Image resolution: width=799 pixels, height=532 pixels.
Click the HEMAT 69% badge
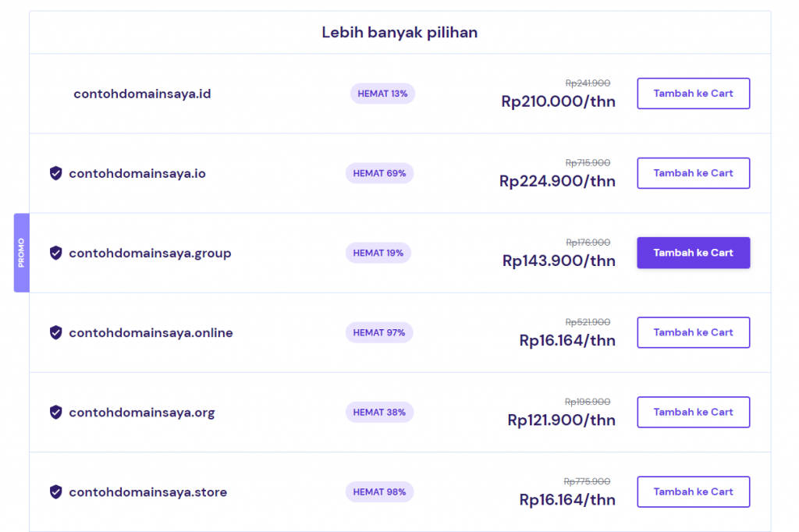(x=379, y=173)
